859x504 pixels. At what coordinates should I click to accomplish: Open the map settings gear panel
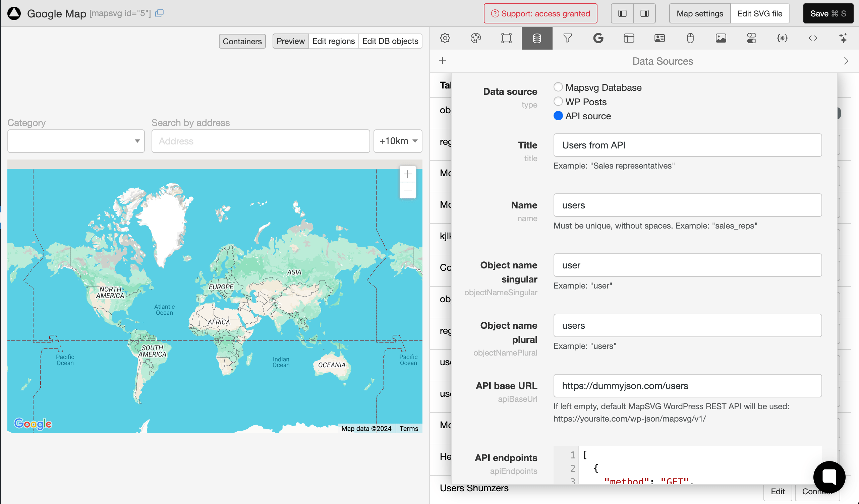pyautogui.click(x=445, y=38)
